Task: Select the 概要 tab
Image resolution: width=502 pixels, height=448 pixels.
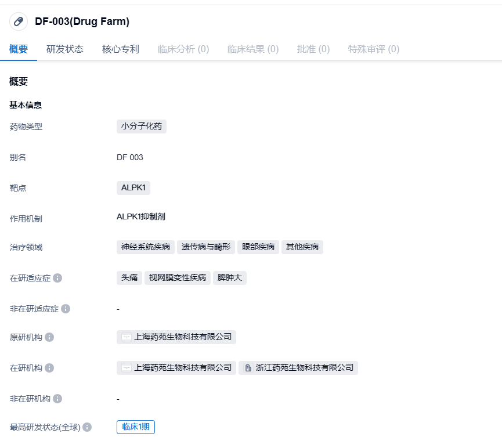Action: (x=19, y=49)
